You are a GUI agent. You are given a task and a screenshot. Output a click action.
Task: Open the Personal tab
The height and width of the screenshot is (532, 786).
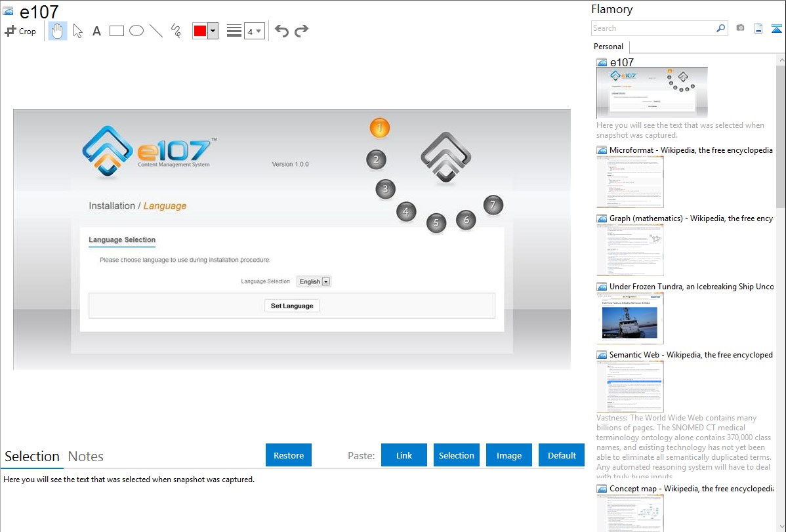609,47
